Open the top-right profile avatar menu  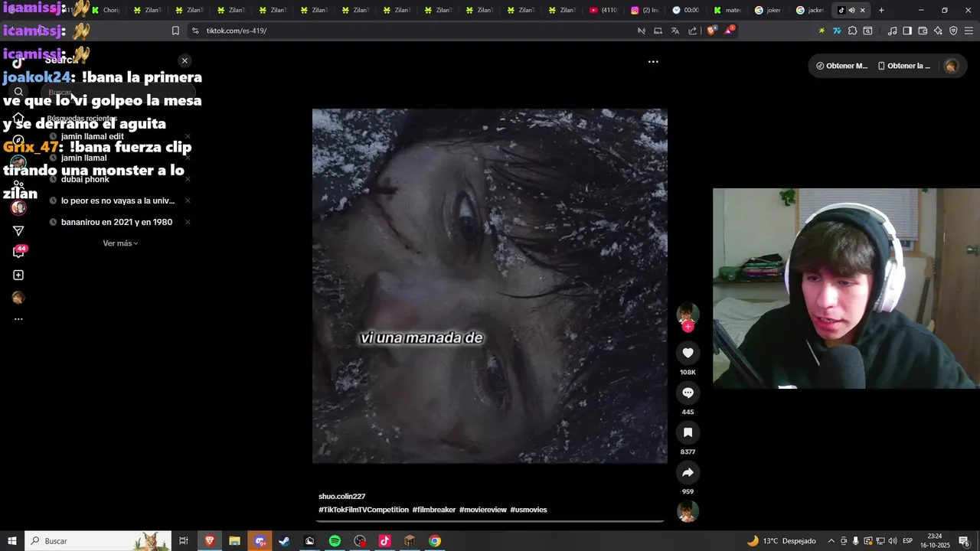pos(951,66)
